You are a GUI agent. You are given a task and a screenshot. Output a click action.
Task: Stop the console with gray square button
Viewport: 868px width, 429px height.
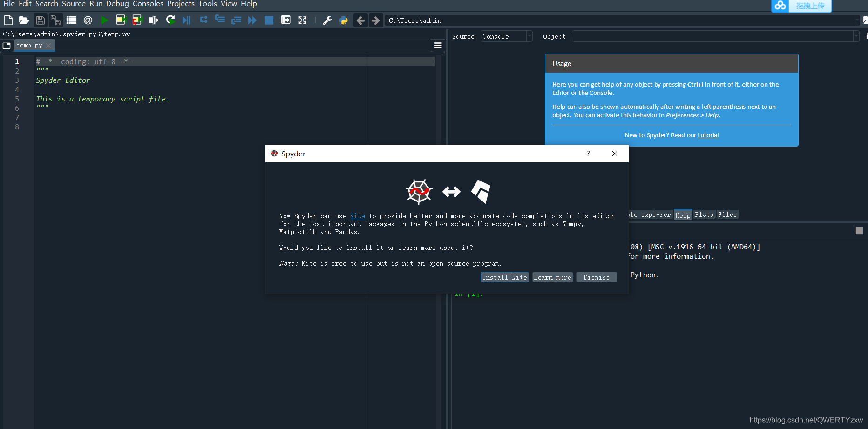[860, 231]
